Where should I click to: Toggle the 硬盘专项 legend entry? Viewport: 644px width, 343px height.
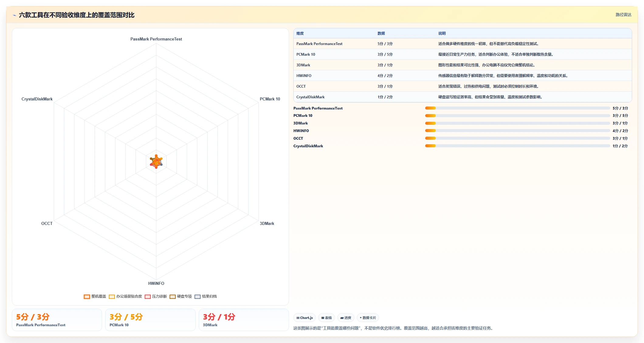pyautogui.click(x=181, y=296)
